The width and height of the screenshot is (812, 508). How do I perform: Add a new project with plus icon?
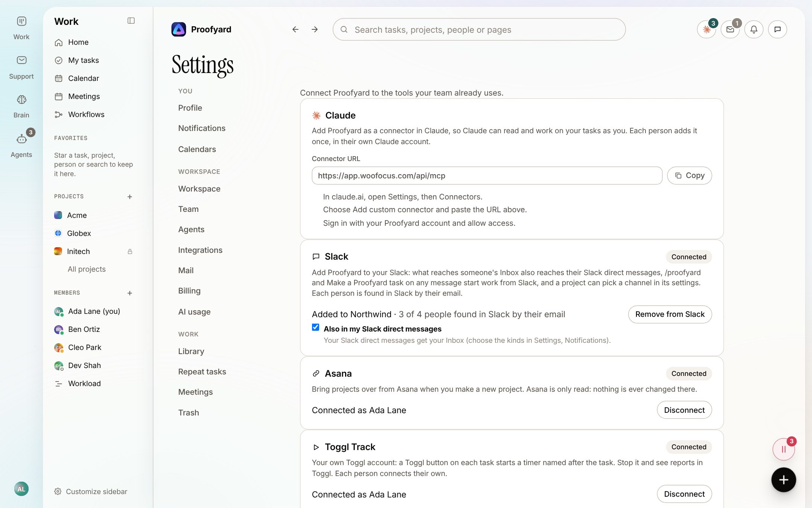click(130, 197)
